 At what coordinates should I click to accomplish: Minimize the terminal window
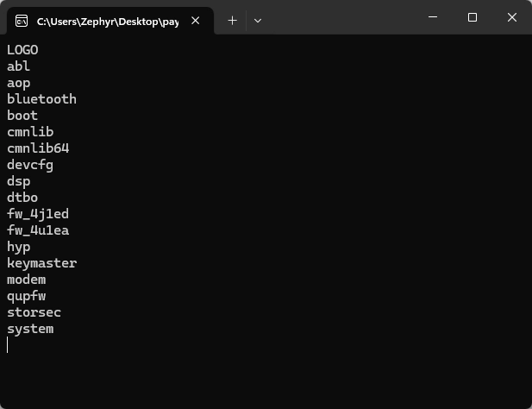[432, 17]
